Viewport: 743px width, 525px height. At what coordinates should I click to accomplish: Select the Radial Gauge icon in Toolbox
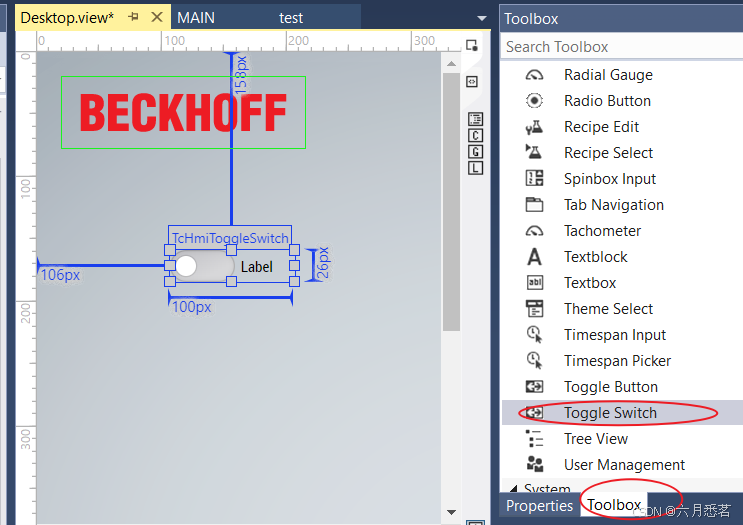click(535, 75)
